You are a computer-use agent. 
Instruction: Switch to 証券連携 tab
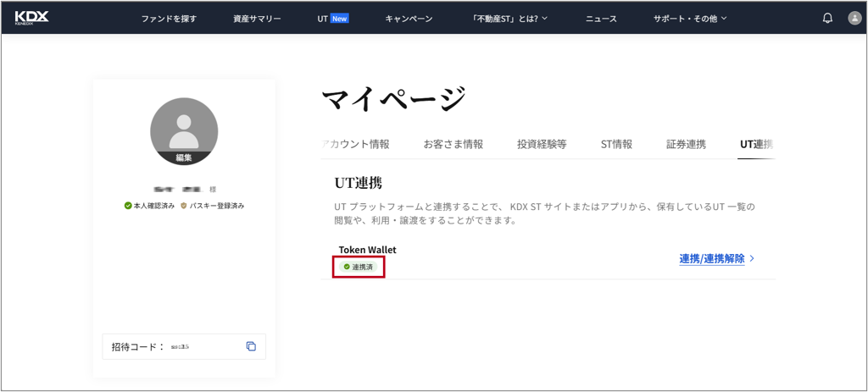(687, 144)
